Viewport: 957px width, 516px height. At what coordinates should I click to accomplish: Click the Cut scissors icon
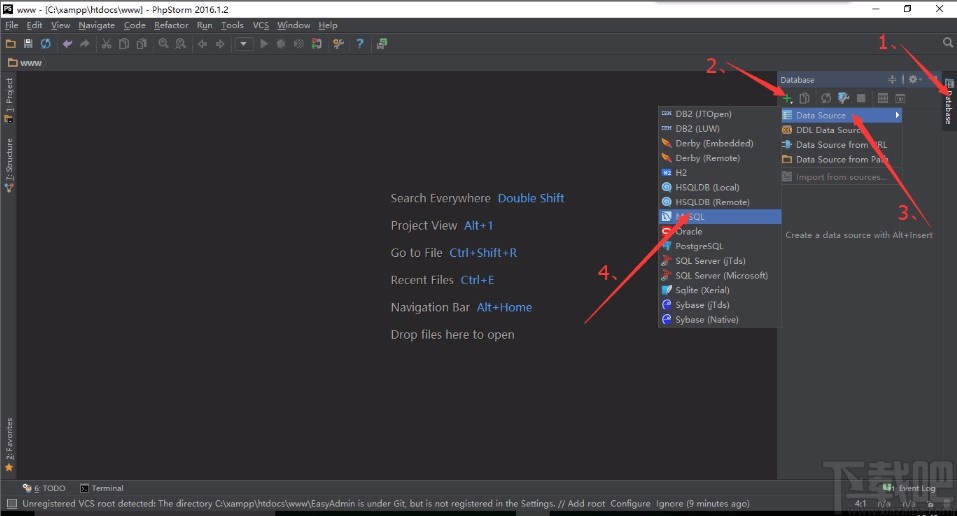pyautogui.click(x=108, y=44)
